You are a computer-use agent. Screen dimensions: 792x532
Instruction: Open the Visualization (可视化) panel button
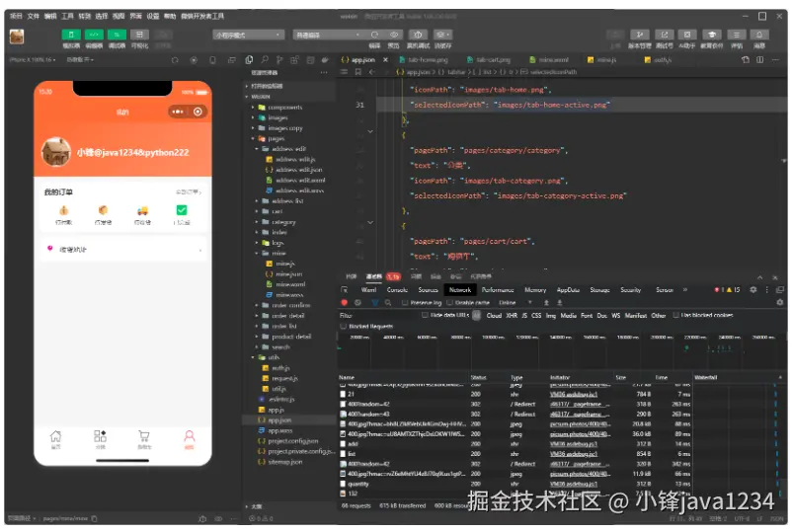[x=139, y=35]
